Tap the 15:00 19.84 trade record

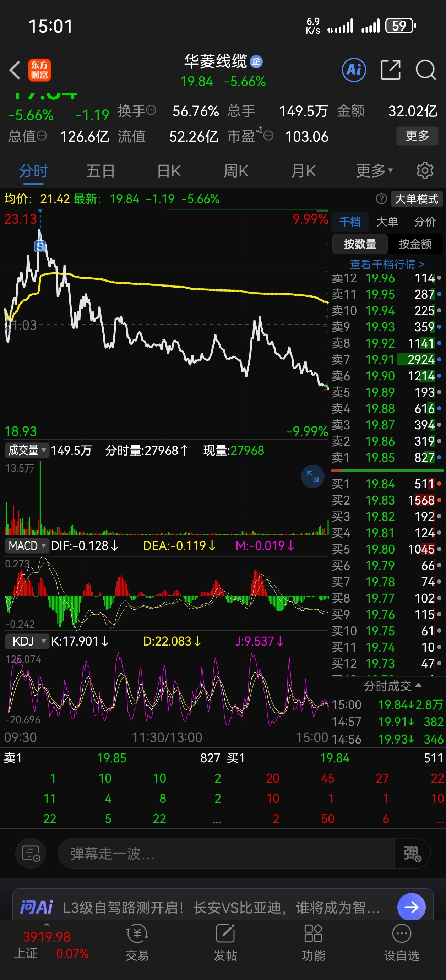387,704
